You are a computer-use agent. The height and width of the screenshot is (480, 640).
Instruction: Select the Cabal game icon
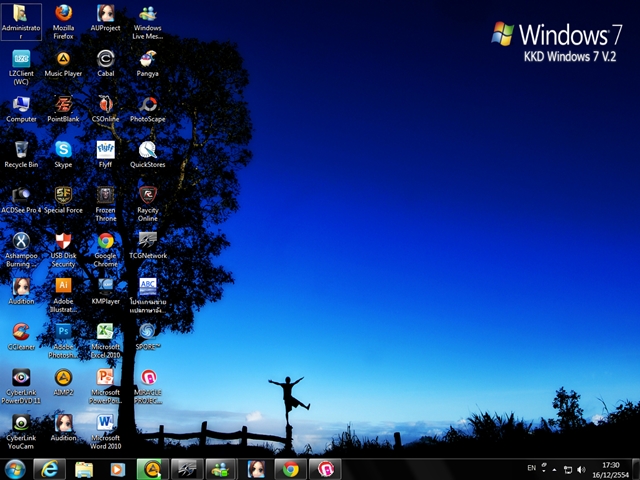(105, 64)
